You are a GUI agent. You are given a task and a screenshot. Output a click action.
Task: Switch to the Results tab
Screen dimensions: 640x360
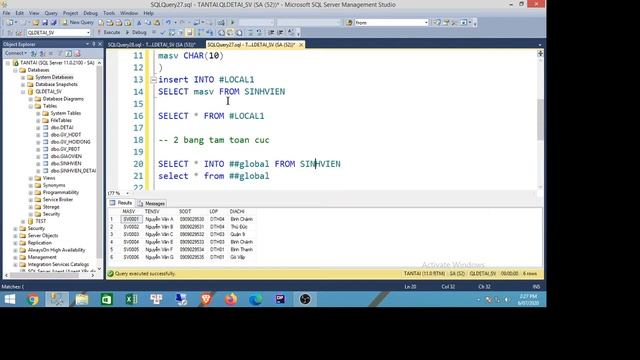[x=121, y=203]
